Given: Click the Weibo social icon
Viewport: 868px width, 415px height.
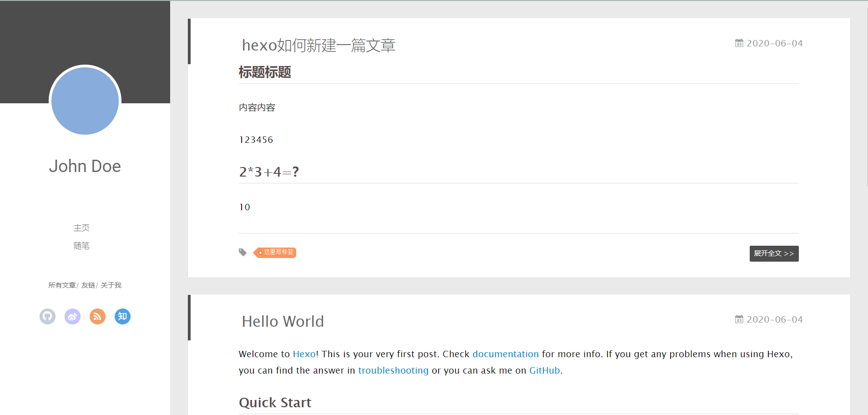Looking at the screenshot, I should [72, 316].
